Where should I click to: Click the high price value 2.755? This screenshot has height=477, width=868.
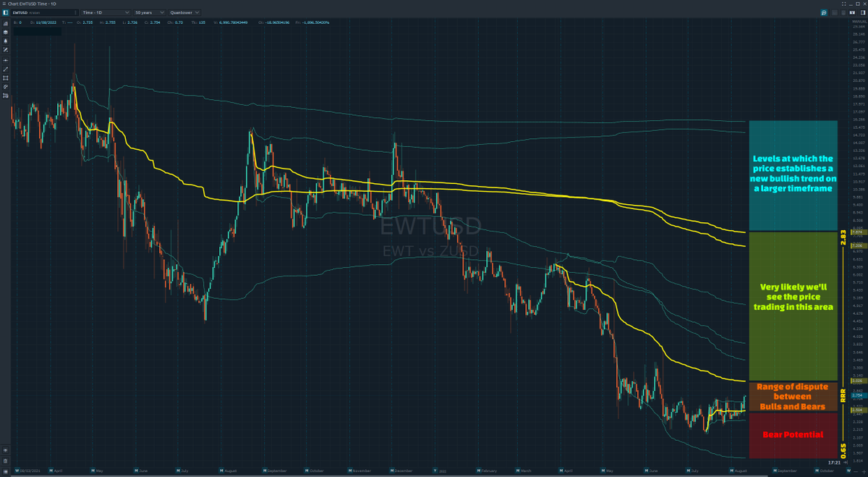point(110,22)
